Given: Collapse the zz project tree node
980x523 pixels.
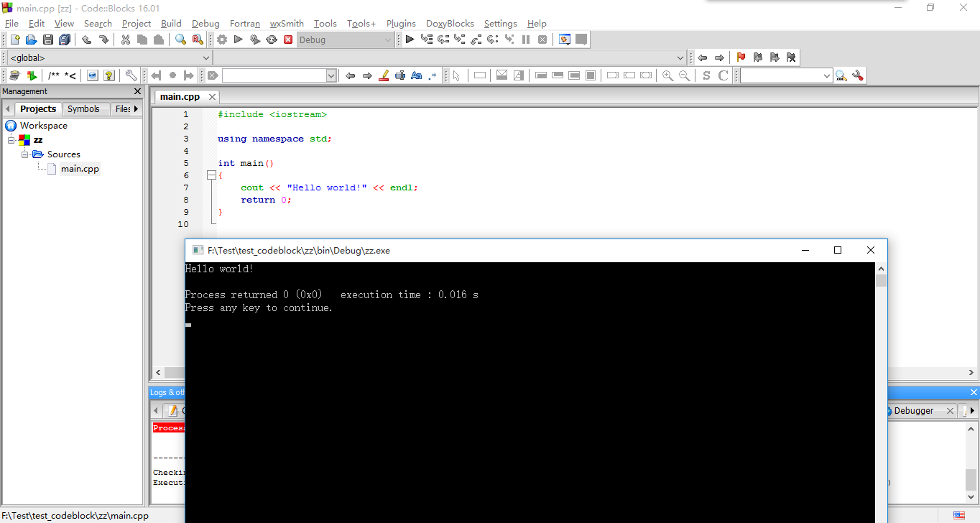Looking at the screenshot, I should click(11, 140).
